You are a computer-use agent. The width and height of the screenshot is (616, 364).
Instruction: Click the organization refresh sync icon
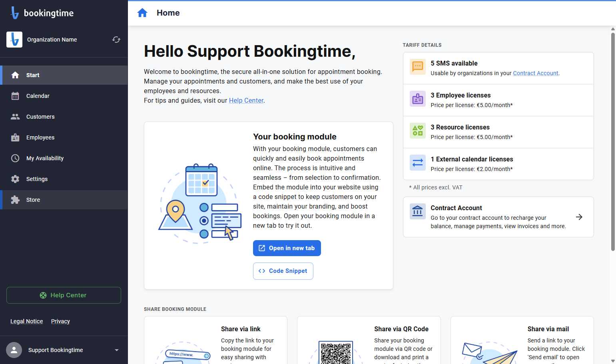coord(116,40)
